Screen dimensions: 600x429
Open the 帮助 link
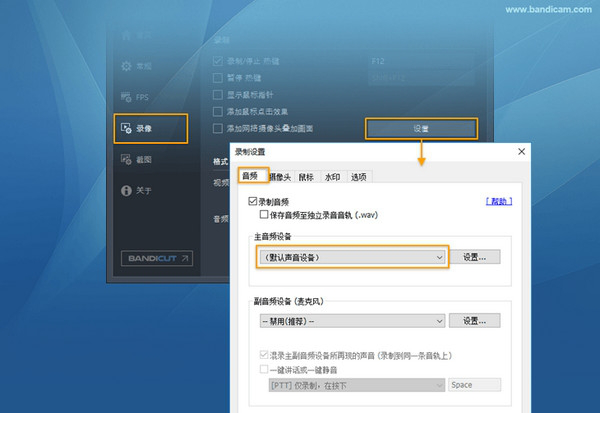(499, 201)
